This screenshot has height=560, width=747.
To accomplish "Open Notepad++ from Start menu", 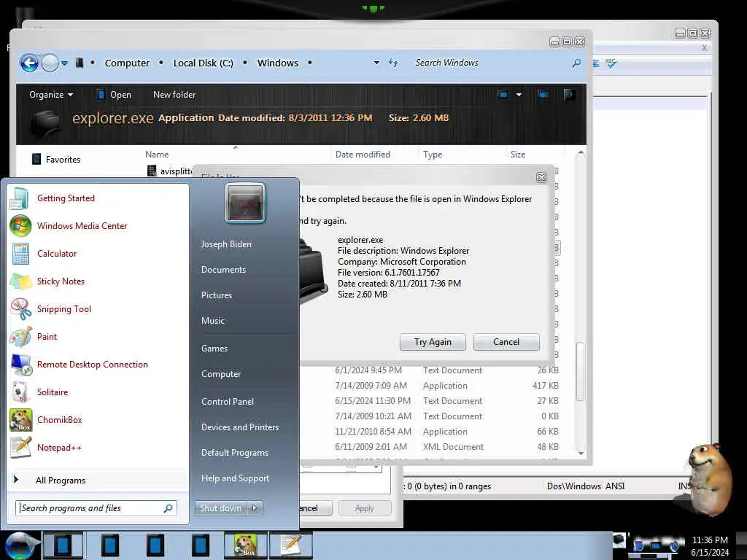I will pyautogui.click(x=59, y=447).
